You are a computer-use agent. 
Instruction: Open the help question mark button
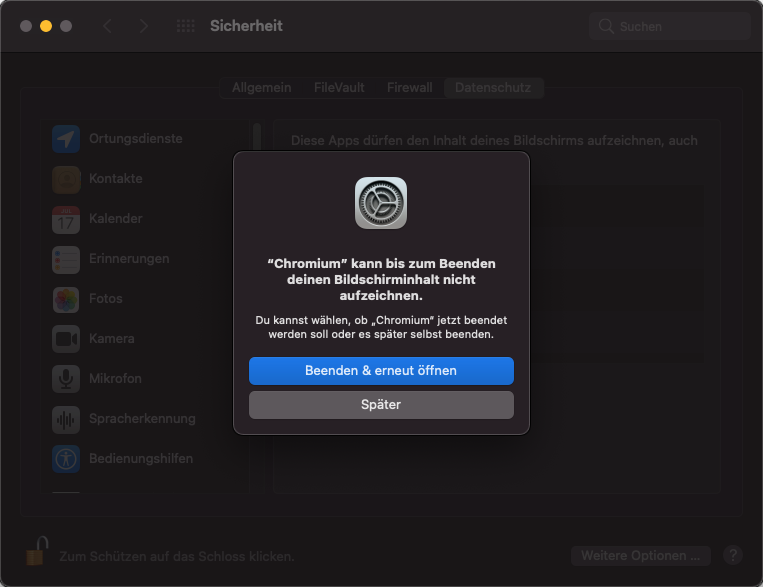click(x=733, y=555)
